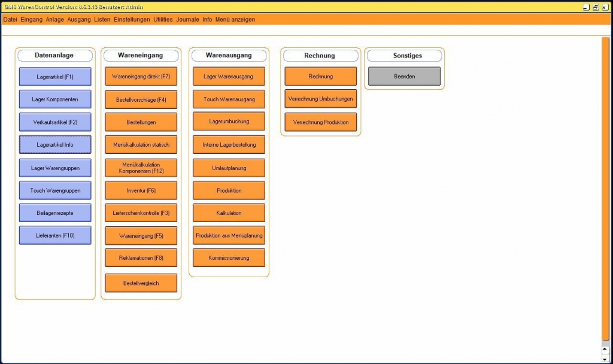Open the Einstellungen menu
The image size is (613, 364).
131,19
